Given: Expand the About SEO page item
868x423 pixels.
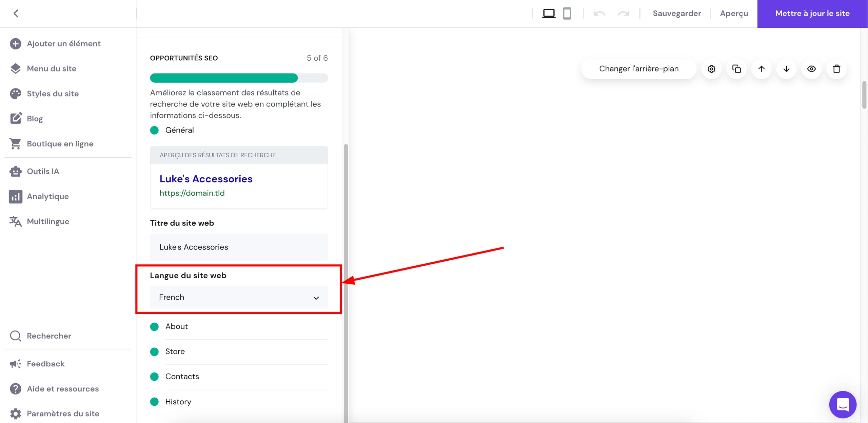Looking at the screenshot, I should pos(176,326).
